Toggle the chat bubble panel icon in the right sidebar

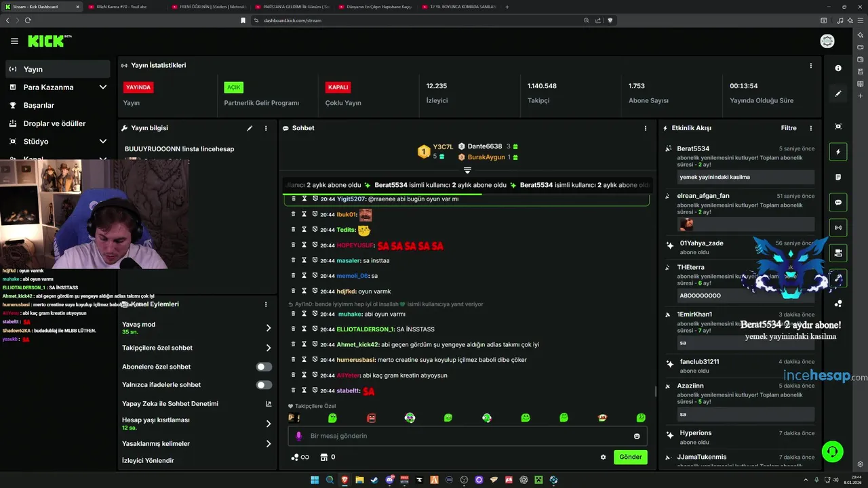pyautogui.click(x=838, y=202)
